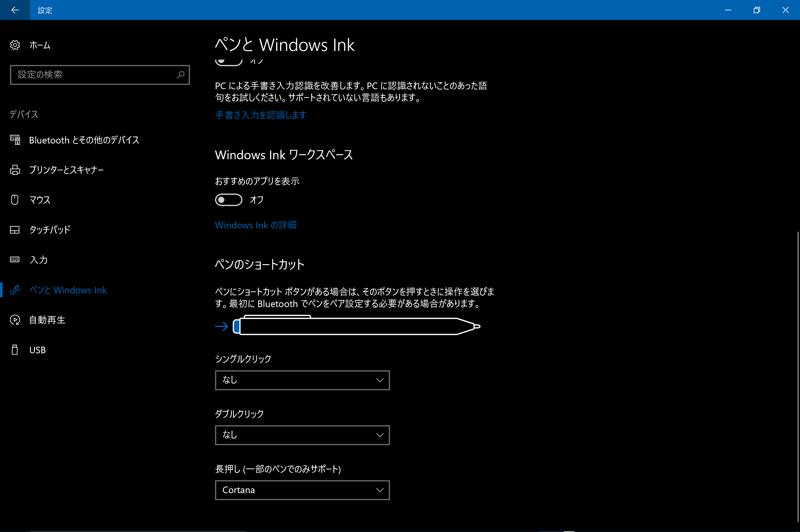Click the 設定の検索 search field

pos(95,75)
